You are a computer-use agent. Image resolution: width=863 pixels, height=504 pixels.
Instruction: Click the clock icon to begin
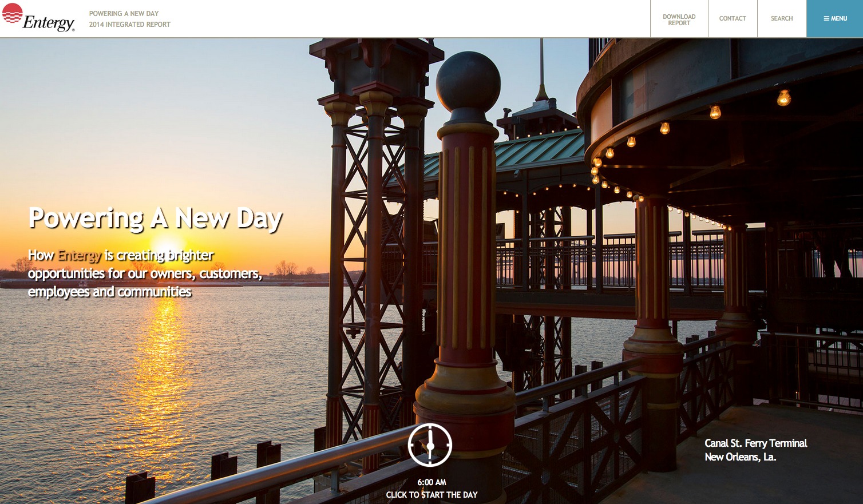(430, 445)
